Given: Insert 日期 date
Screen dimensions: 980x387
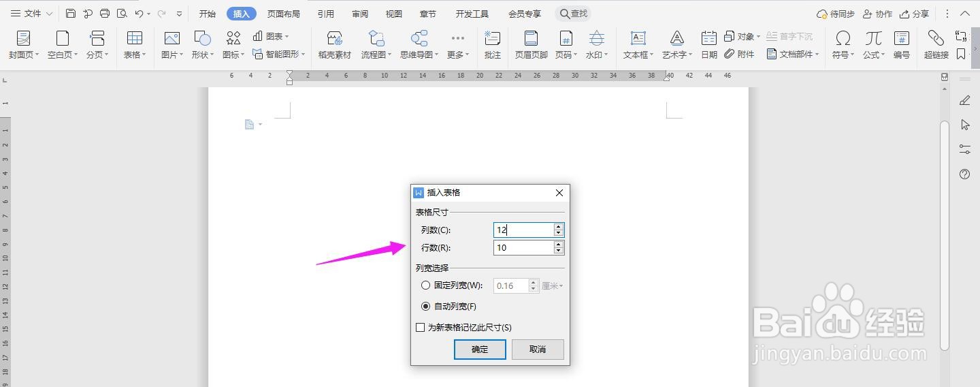Looking at the screenshot, I should tap(709, 45).
